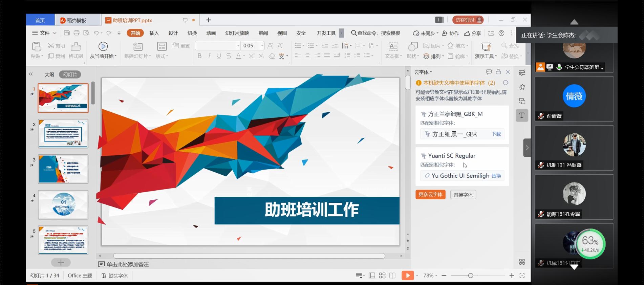The image size is (644, 285).
Task: Open the font size dropdown showing -0.05
Action: pos(262,46)
